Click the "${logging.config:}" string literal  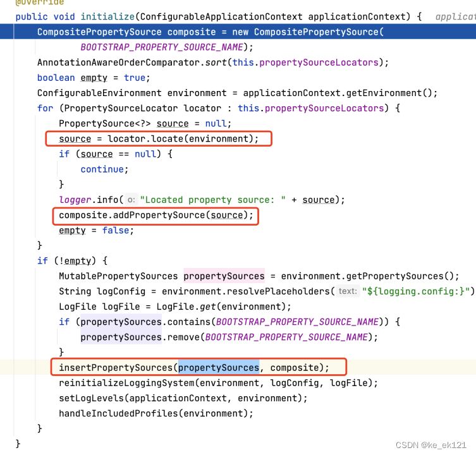(x=418, y=291)
